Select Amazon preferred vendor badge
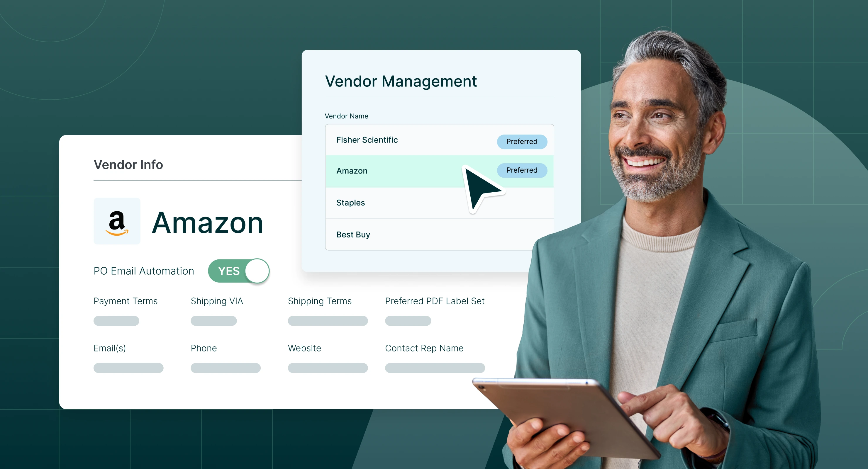This screenshot has width=868, height=469. pyautogui.click(x=520, y=169)
